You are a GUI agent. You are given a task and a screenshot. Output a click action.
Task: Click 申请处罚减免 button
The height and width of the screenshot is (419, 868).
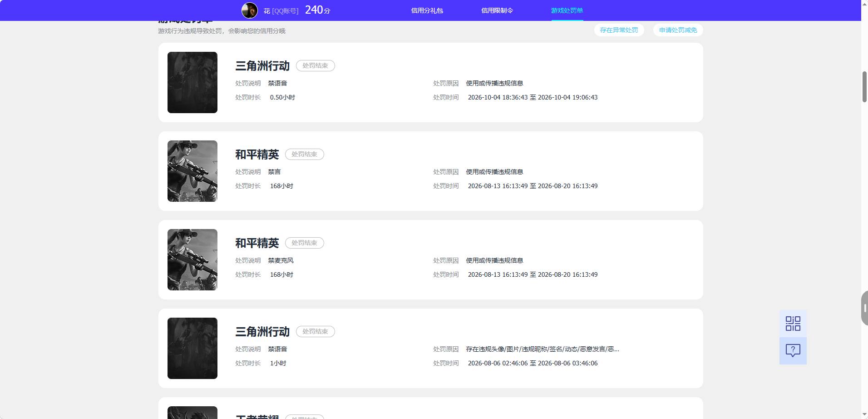pos(678,30)
